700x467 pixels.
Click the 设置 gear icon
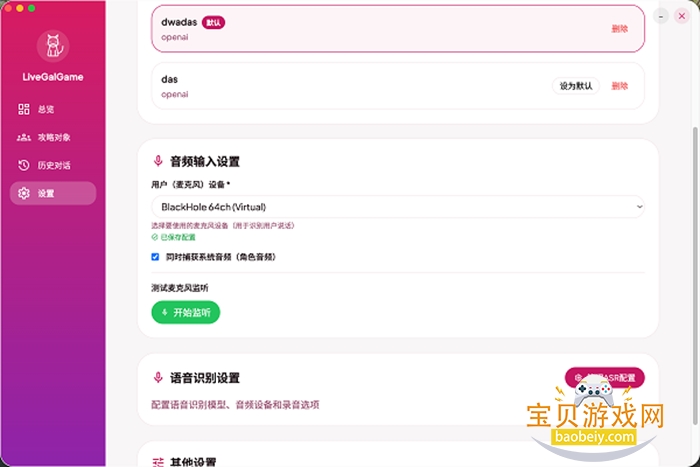[24, 193]
